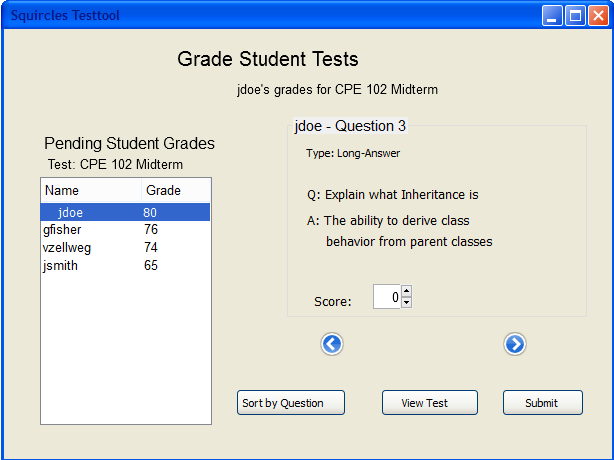Go to the previous question with left arrow
This screenshot has width=614, height=460.
coord(332,344)
